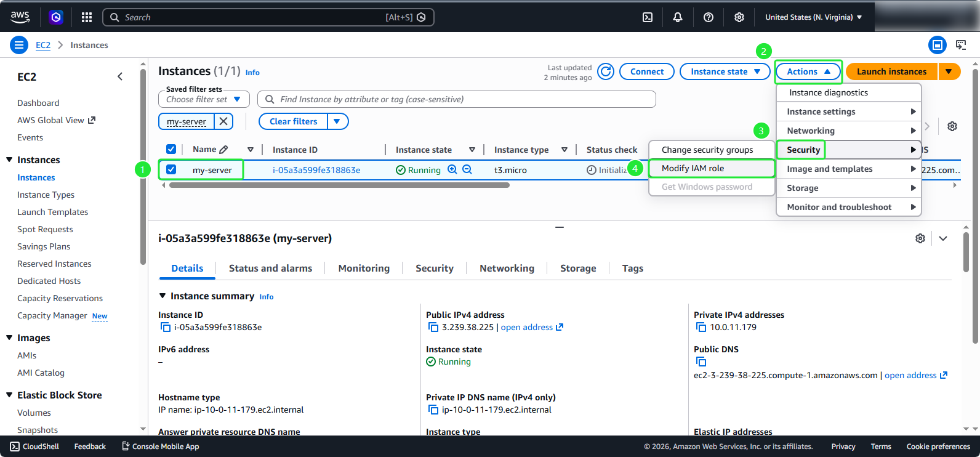Open the notifications bell

(x=678, y=17)
